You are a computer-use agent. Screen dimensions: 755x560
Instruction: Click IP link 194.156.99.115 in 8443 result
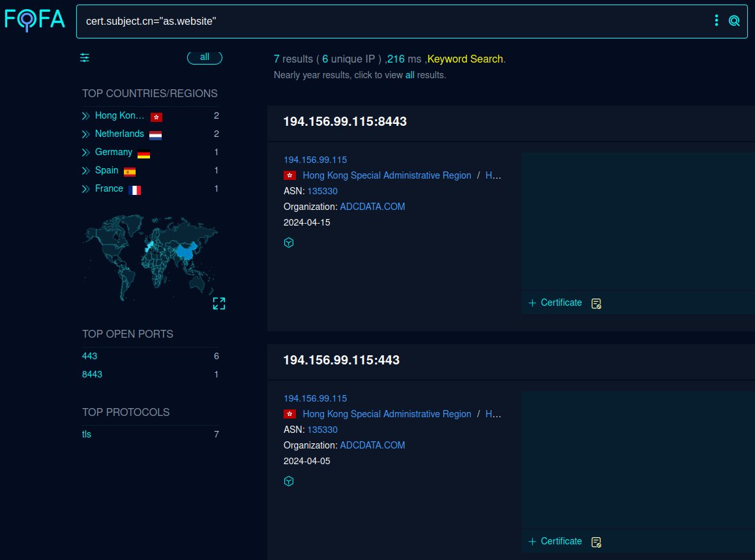[315, 160]
